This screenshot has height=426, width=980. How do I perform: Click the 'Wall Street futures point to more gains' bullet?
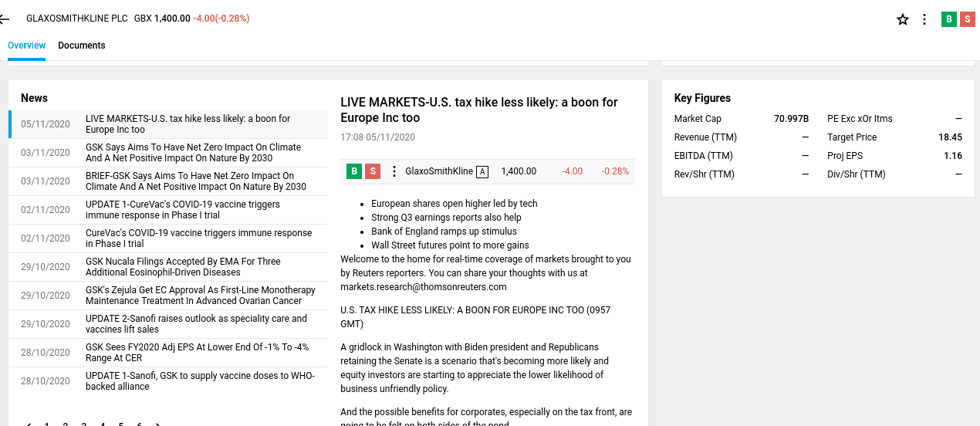coord(450,245)
